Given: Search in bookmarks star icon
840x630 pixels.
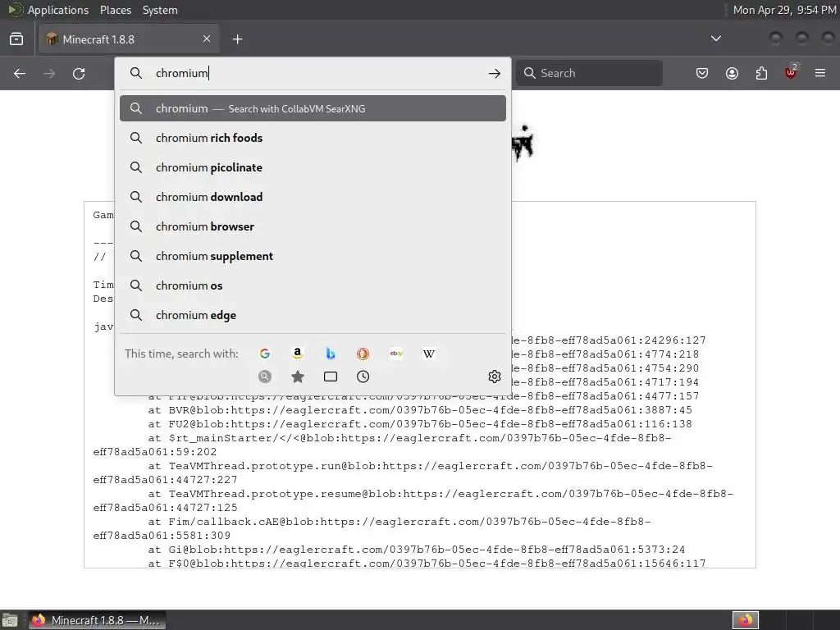Looking at the screenshot, I should coord(297,377).
